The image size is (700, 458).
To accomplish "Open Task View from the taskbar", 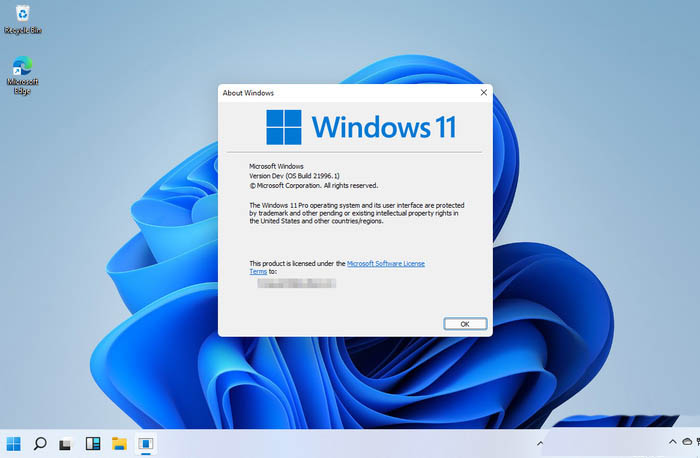I will [67, 443].
